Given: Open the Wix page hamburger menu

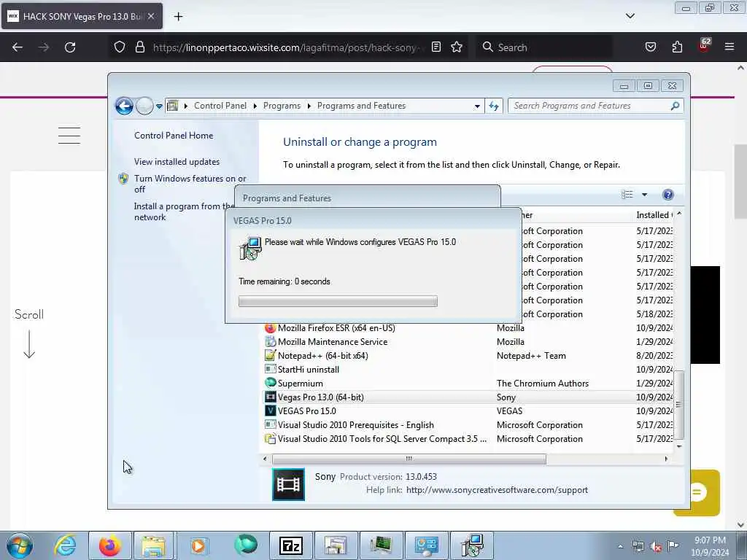Looking at the screenshot, I should (69, 135).
